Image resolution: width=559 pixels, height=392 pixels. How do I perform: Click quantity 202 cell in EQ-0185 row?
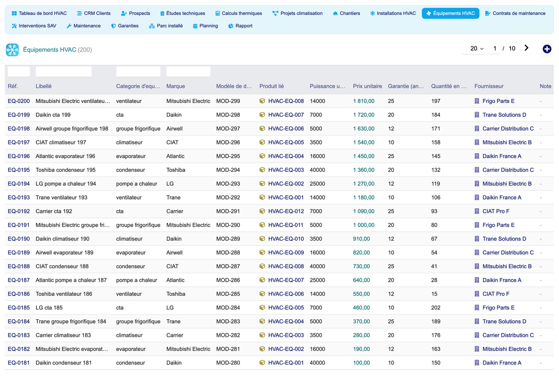[x=436, y=308]
